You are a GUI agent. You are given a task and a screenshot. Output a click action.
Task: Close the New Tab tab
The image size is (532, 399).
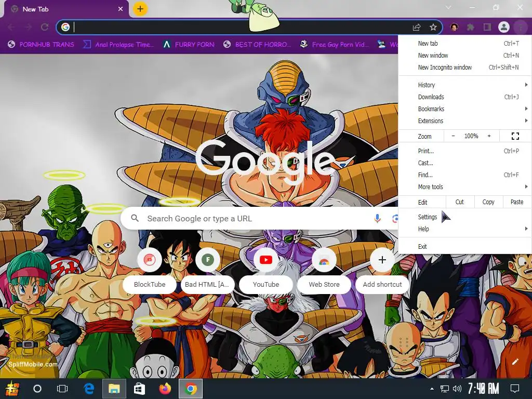click(121, 9)
